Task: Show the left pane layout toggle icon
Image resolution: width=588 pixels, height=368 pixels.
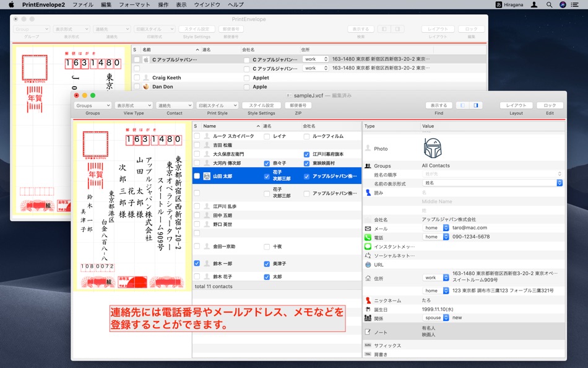Action: pos(462,105)
